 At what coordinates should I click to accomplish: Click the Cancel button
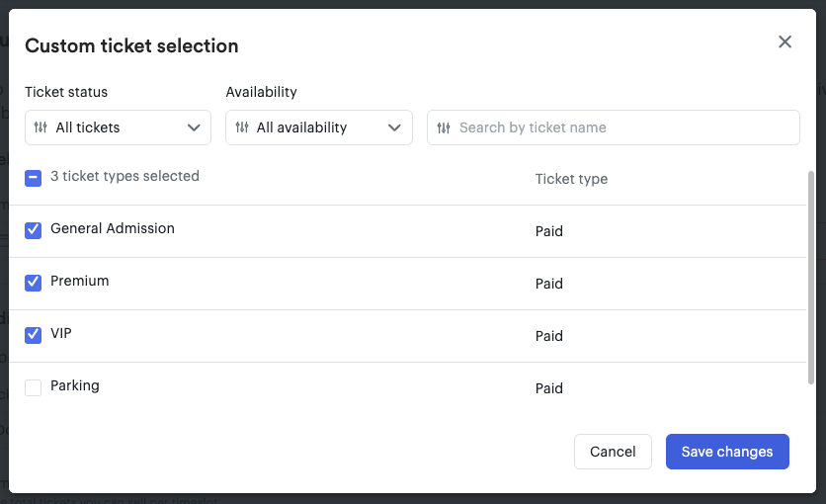[613, 452]
